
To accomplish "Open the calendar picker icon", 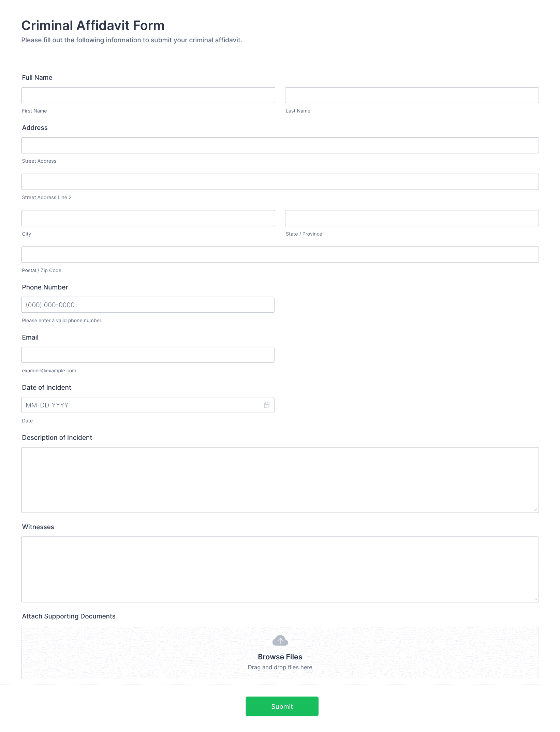I will click(267, 405).
